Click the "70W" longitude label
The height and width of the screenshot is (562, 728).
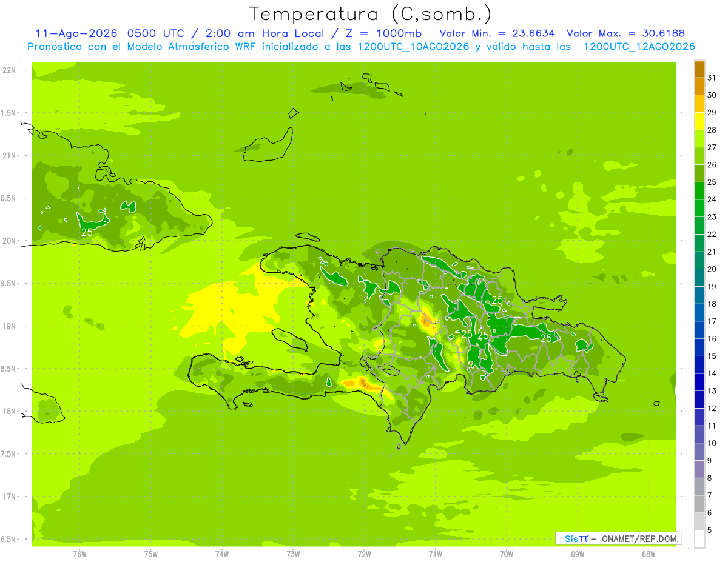[507, 554]
